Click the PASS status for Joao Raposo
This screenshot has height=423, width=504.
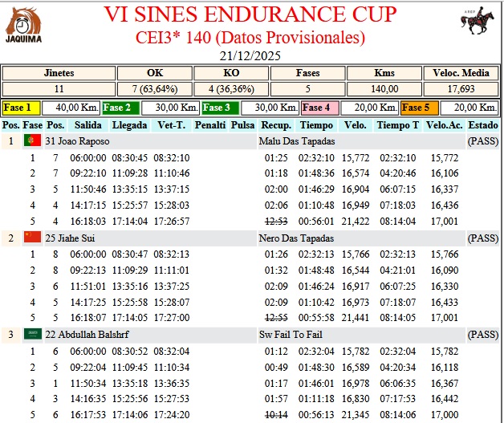[483, 141]
